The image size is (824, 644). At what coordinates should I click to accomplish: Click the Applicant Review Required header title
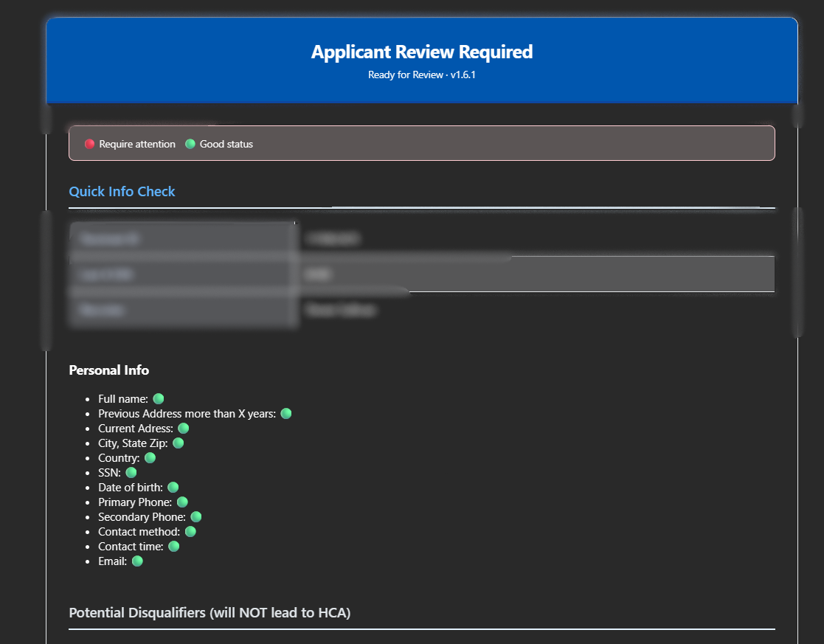click(421, 52)
